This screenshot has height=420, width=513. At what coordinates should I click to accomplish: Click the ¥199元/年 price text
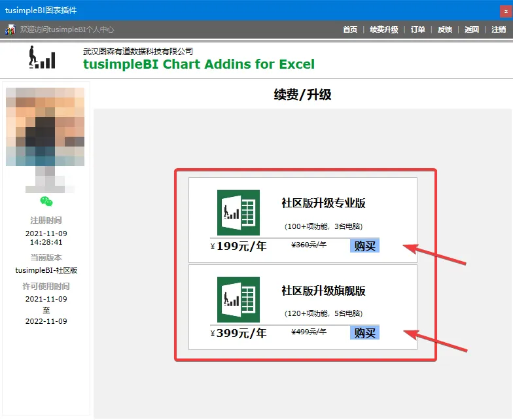coord(238,246)
